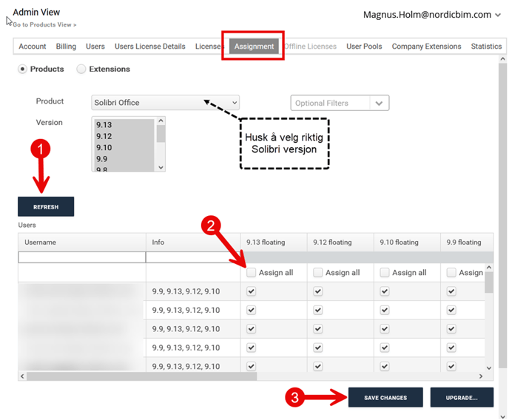The height and width of the screenshot is (420, 509).
Task: Select the Assignment tab
Action: [254, 47]
